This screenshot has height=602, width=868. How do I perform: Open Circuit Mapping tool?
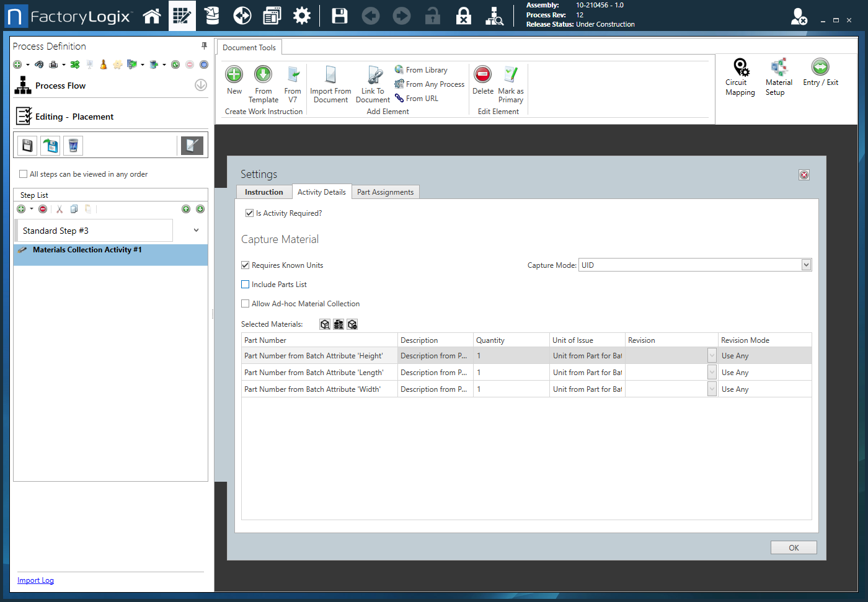tap(740, 68)
